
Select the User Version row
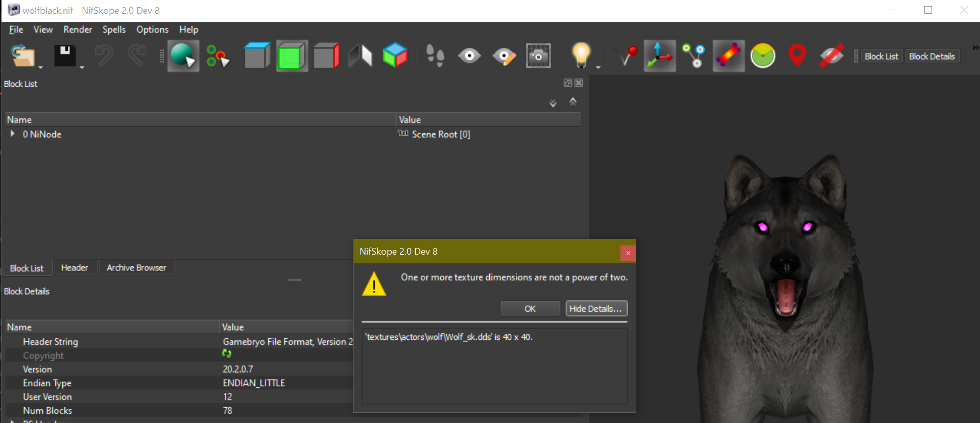179,396
